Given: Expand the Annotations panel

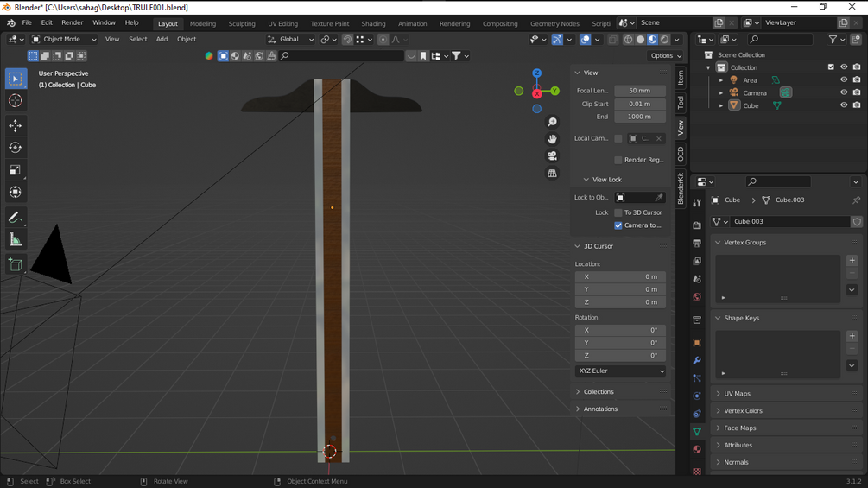Looking at the screenshot, I should (x=600, y=409).
